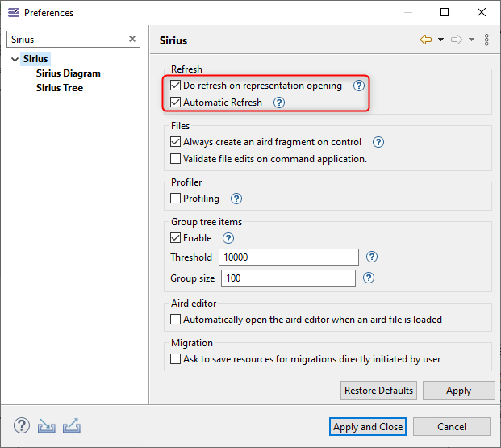Click the import preferences icon
Image resolution: width=501 pixels, height=448 pixels.
[x=46, y=426]
